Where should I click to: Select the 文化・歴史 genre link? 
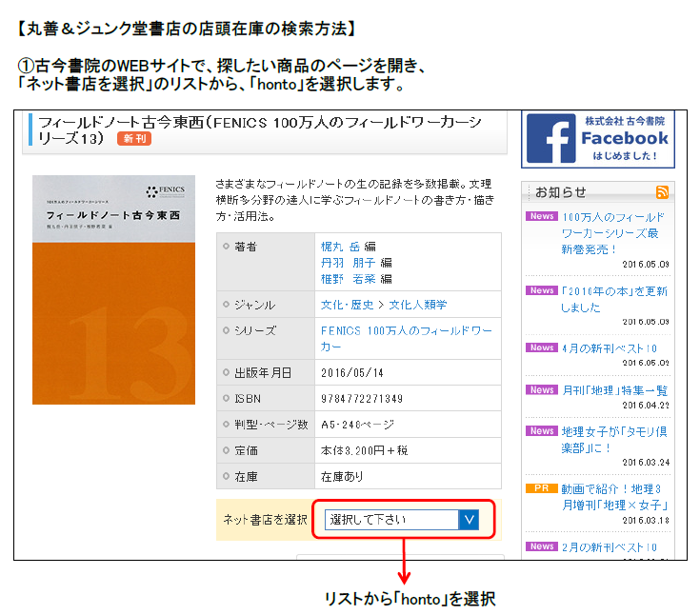(346, 305)
